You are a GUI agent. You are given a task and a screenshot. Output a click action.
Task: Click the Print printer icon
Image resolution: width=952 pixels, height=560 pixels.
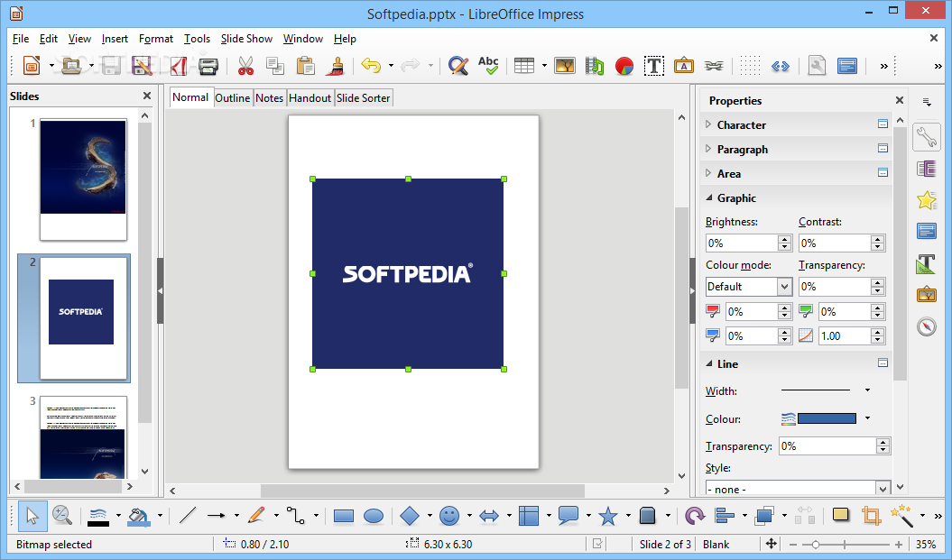[x=208, y=66]
